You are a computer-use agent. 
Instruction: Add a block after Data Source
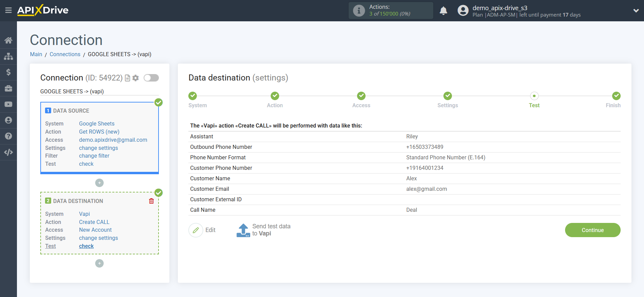99,183
